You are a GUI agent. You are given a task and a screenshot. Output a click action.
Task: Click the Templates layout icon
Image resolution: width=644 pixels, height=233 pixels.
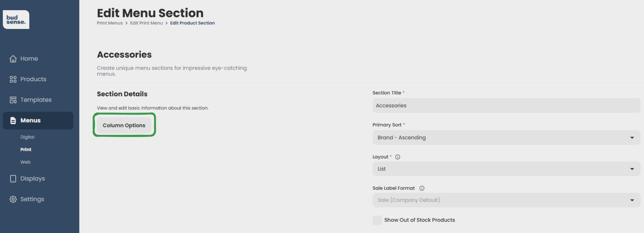tap(13, 100)
